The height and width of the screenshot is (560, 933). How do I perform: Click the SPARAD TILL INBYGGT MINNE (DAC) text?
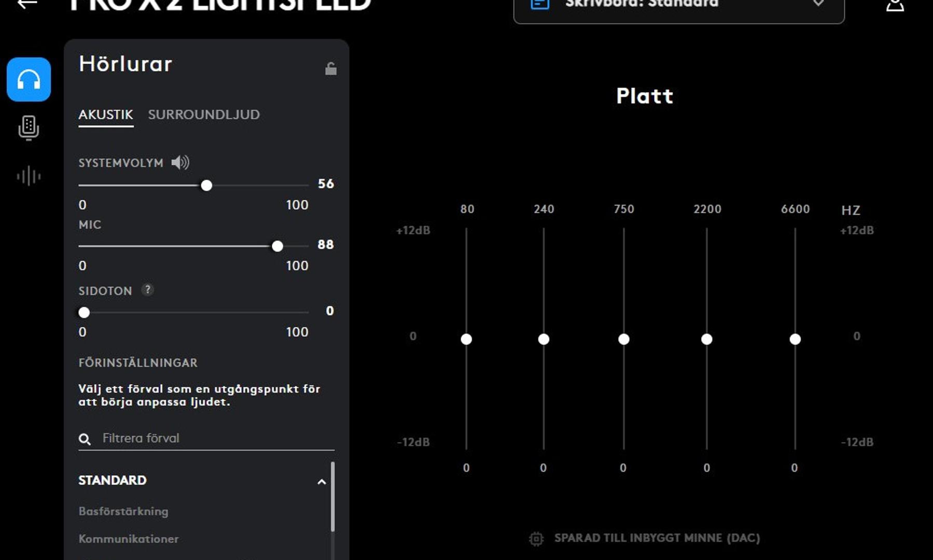[657, 538]
